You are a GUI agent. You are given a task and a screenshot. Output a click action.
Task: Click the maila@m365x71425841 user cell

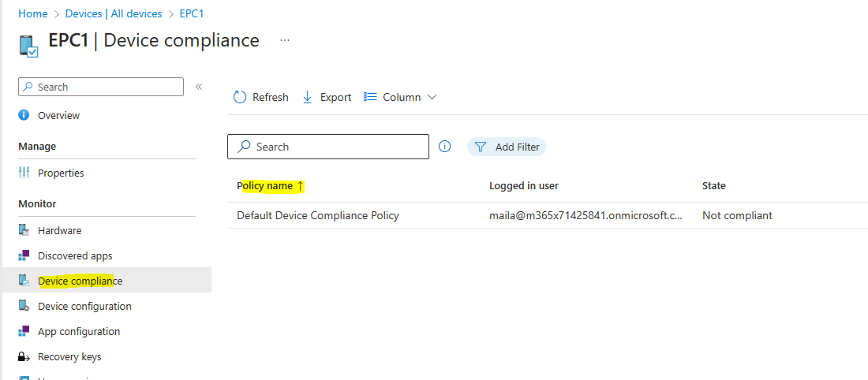[x=586, y=216]
